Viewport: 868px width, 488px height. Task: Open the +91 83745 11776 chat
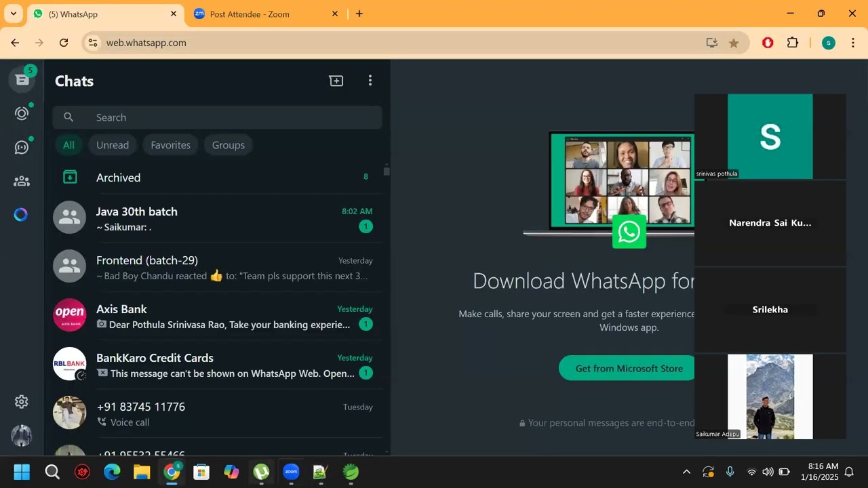click(217, 413)
